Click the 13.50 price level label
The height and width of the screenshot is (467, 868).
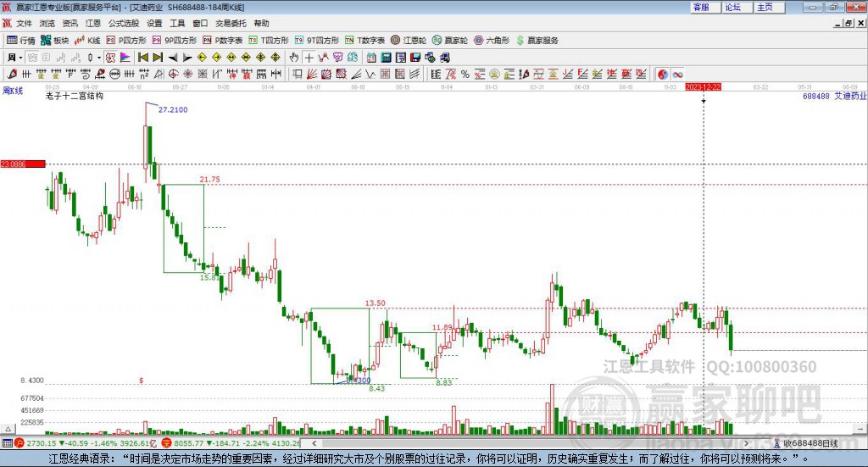pyautogui.click(x=376, y=303)
